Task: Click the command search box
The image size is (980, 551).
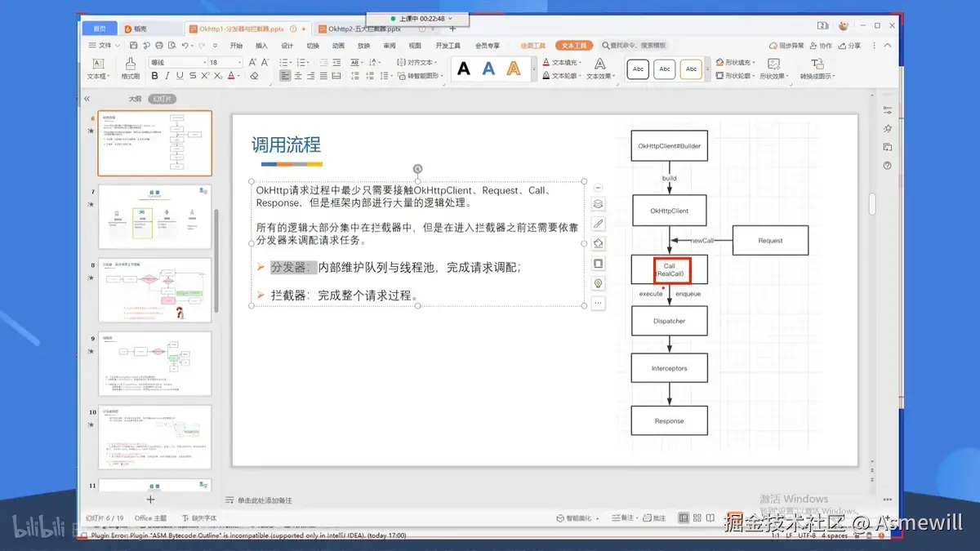Action: point(635,46)
